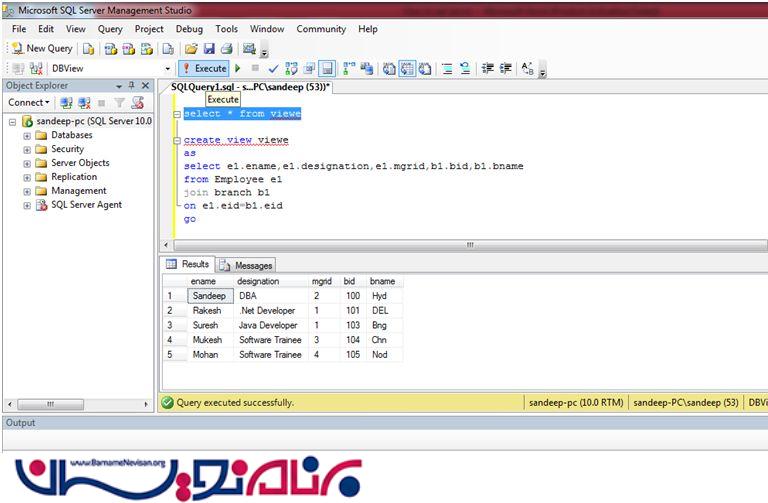This screenshot has width=768, height=503.
Task: Expand the Databases folder
Action: coord(27,135)
